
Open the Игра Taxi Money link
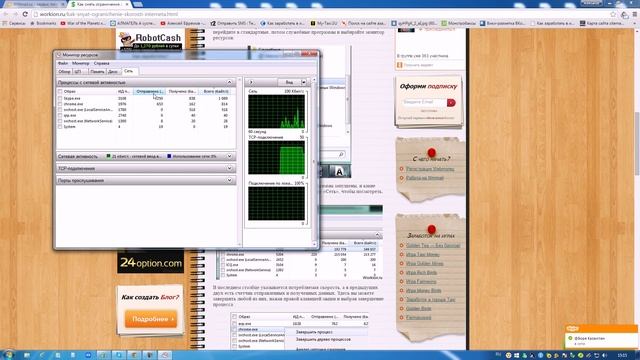point(422,254)
